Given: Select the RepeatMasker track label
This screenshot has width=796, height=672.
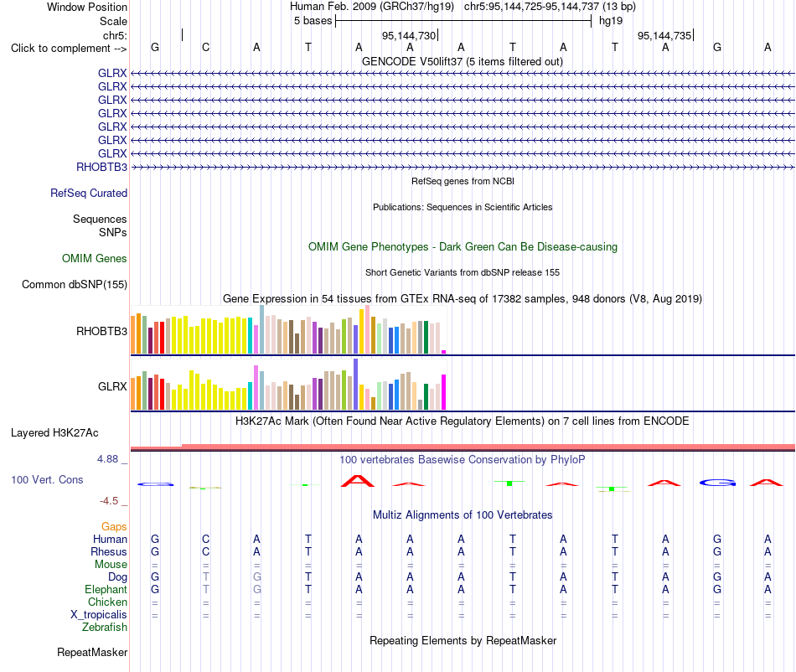Looking at the screenshot, I should click(92, 652).
